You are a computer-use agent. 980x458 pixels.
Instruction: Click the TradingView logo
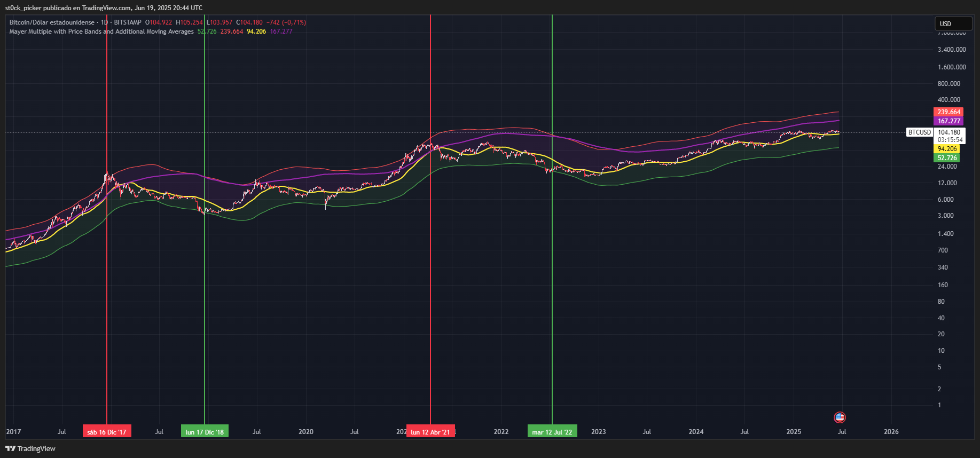(x=30, y=448)
